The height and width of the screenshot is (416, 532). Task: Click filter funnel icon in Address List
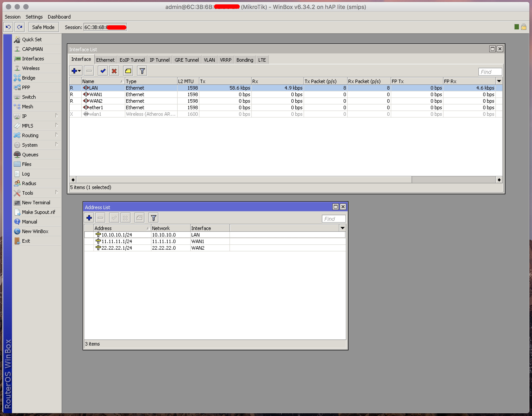click(x=153, y=218)
